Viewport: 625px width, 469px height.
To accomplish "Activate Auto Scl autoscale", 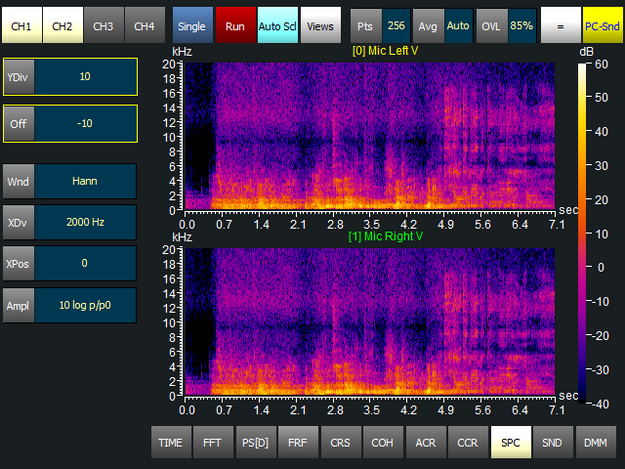I will click(276, 24).
